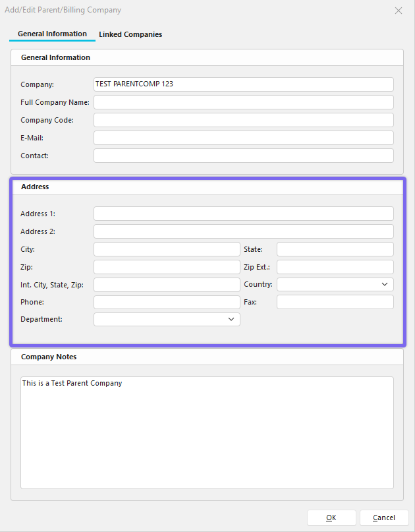Click the Contact text field

coord(243,156)
